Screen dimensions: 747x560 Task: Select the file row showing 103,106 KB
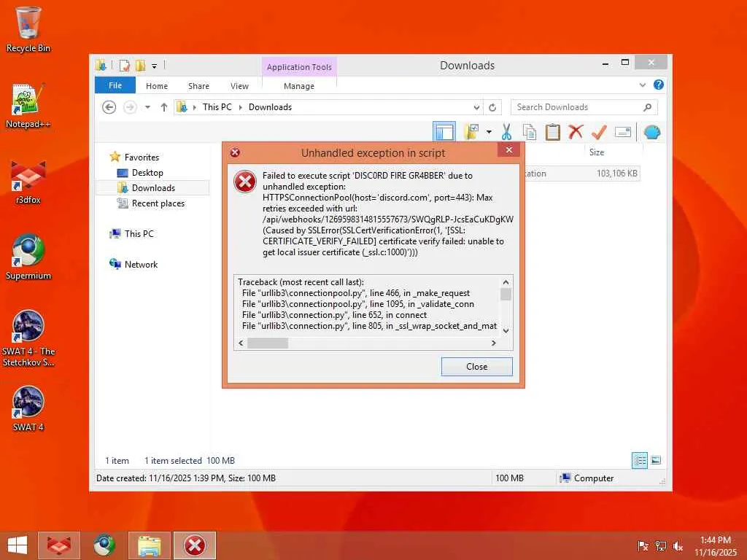581,174
